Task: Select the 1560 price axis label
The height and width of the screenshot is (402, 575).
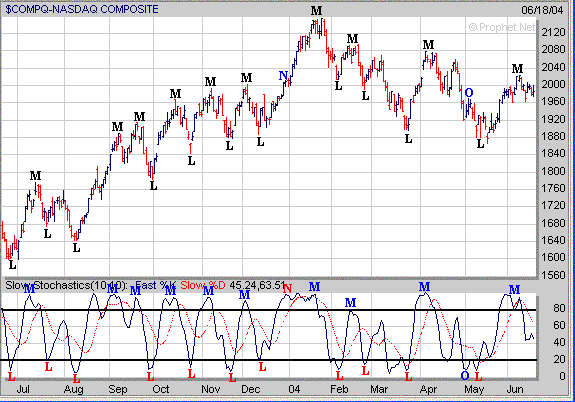Action: (x=553, y=275)
